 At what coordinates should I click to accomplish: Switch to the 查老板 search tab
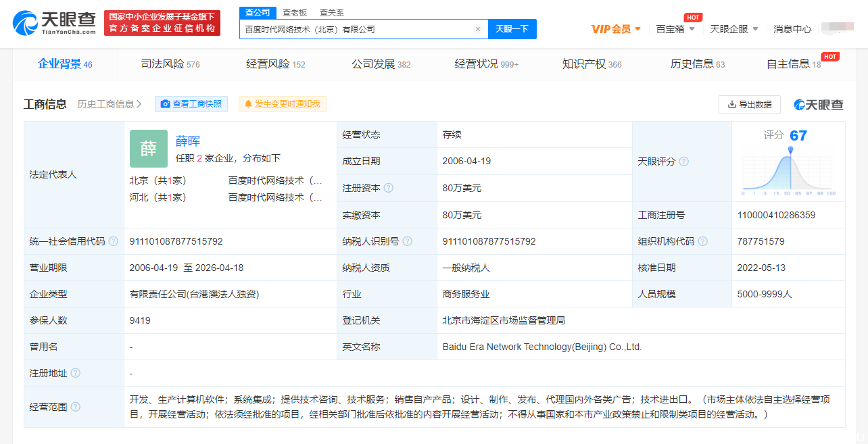coord(295,12)
